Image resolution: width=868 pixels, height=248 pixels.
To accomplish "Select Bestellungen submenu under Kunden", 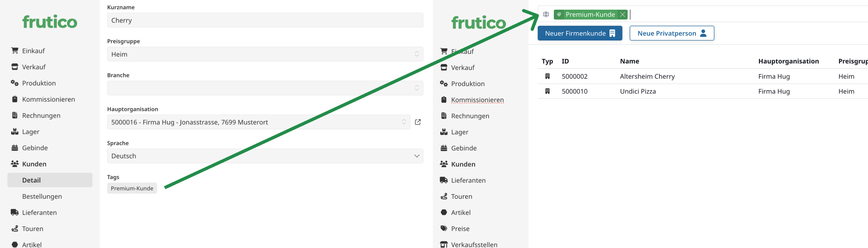I will tap(42, 196).
